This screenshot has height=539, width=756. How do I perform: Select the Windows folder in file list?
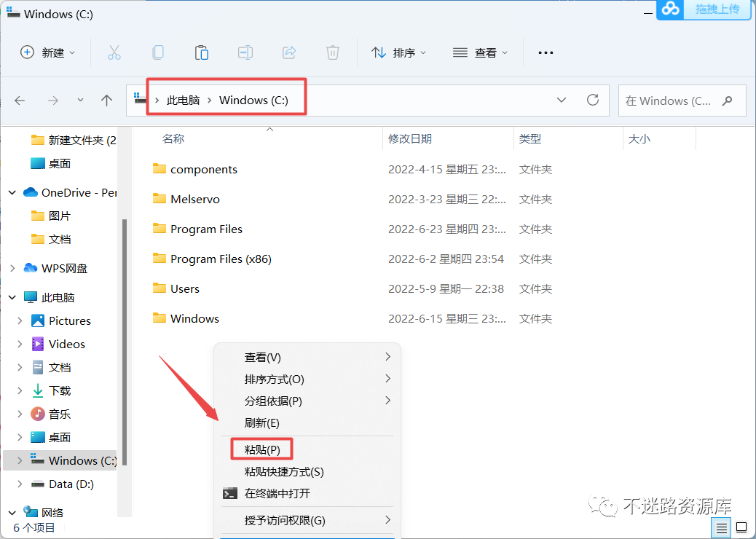click(194, 319)
